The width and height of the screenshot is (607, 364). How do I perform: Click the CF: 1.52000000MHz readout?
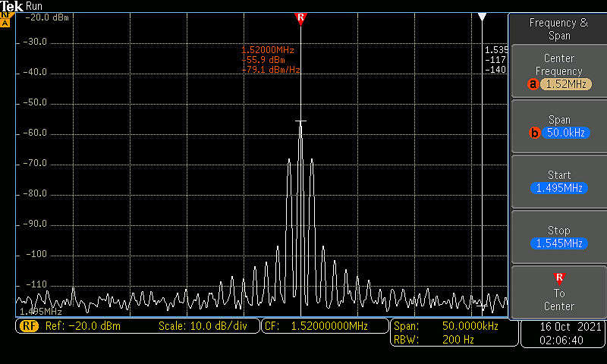point(316,326)
